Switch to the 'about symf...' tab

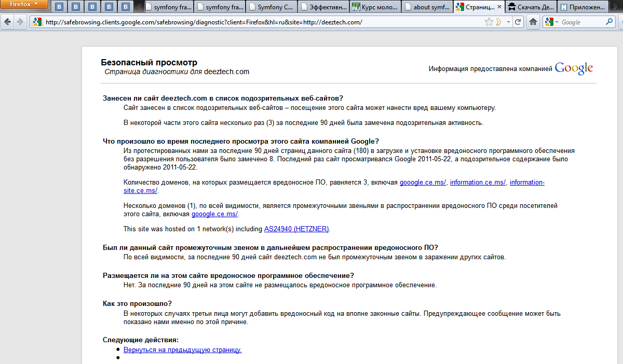[x=427, y=7]
